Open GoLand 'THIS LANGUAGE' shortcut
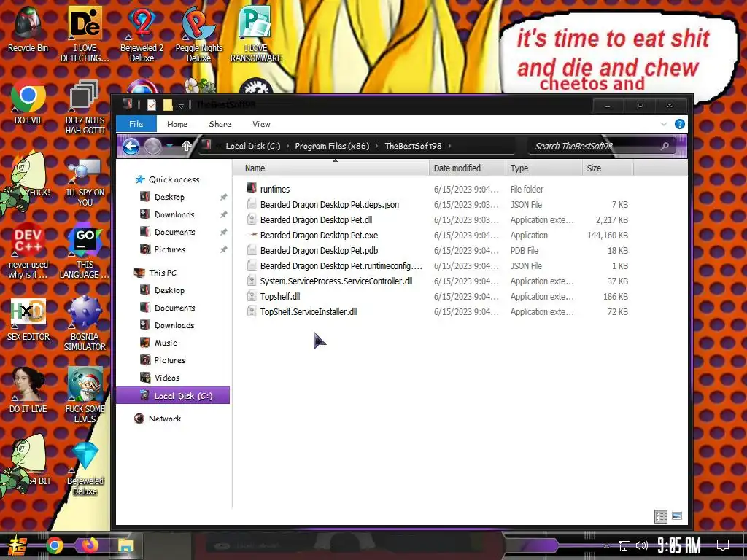 click(x=85, y=250)
